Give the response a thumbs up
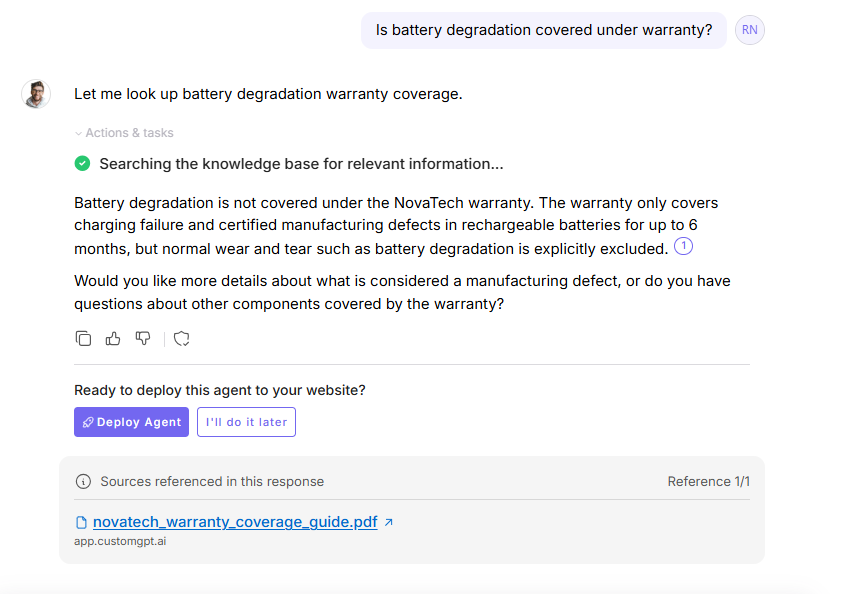 (113, 338)
